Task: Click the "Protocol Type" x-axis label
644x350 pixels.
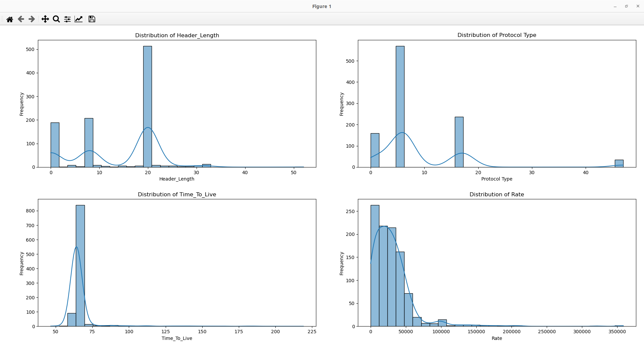Action: tap(496, 179)
